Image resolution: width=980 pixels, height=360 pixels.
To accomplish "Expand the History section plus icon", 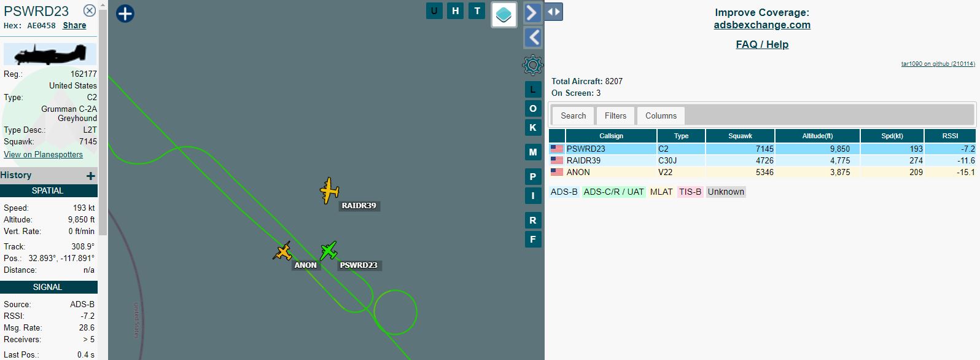I will [x=91, y=176].
